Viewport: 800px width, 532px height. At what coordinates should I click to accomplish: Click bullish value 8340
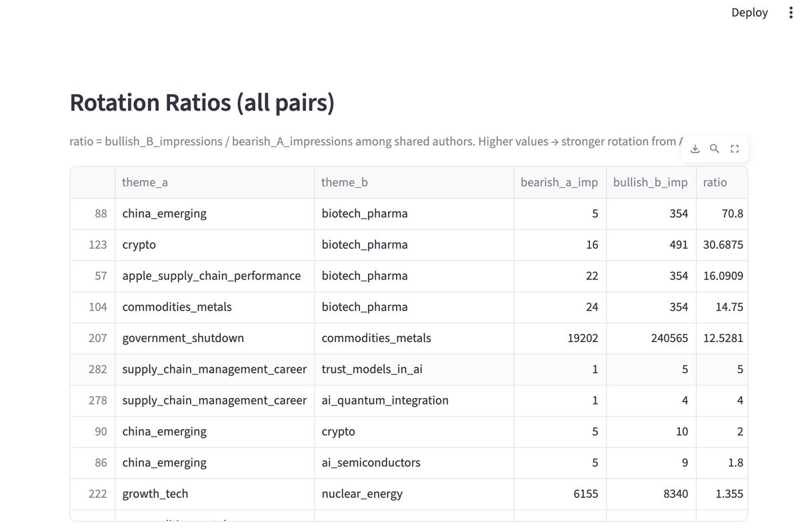[651, 494]
